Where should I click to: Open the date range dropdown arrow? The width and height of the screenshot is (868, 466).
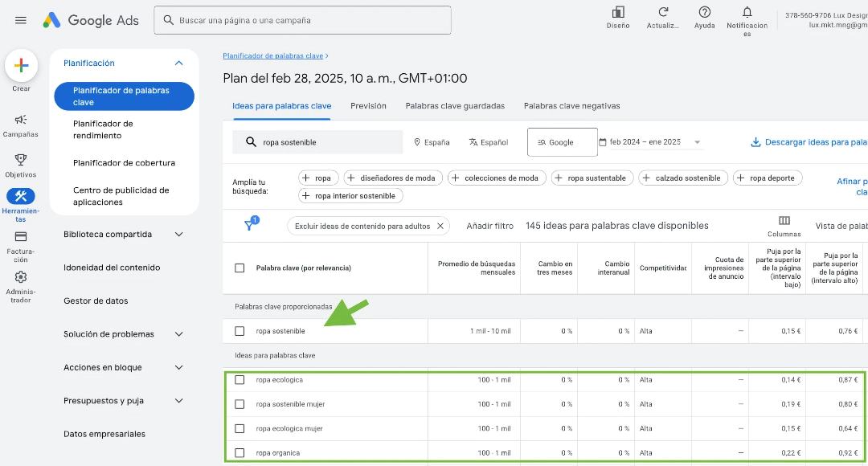click(698, 142)
